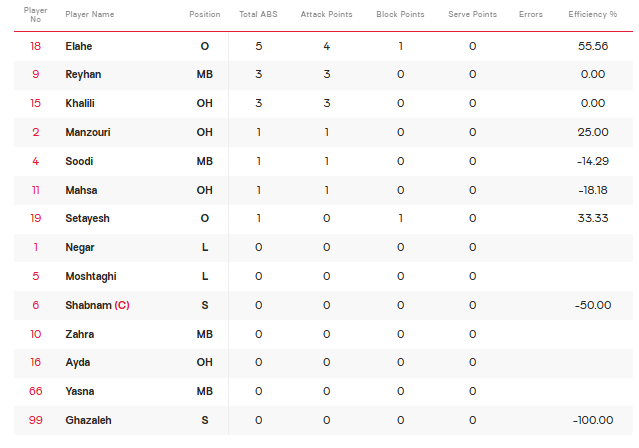Viewport: 639px width, 448px height.
Task: Open captain Shabnam (C) entry
Action: pyautogui.click(x=97, y=305)
